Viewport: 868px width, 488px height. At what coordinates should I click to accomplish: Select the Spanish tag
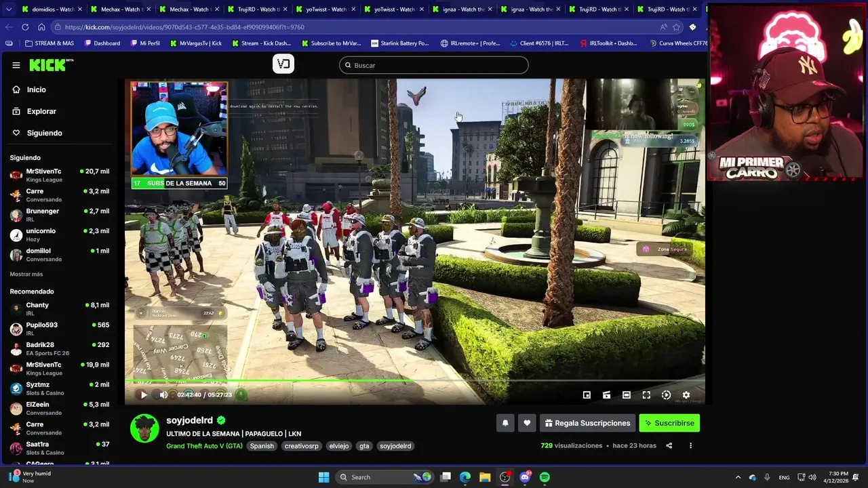[x=262, y=446]
